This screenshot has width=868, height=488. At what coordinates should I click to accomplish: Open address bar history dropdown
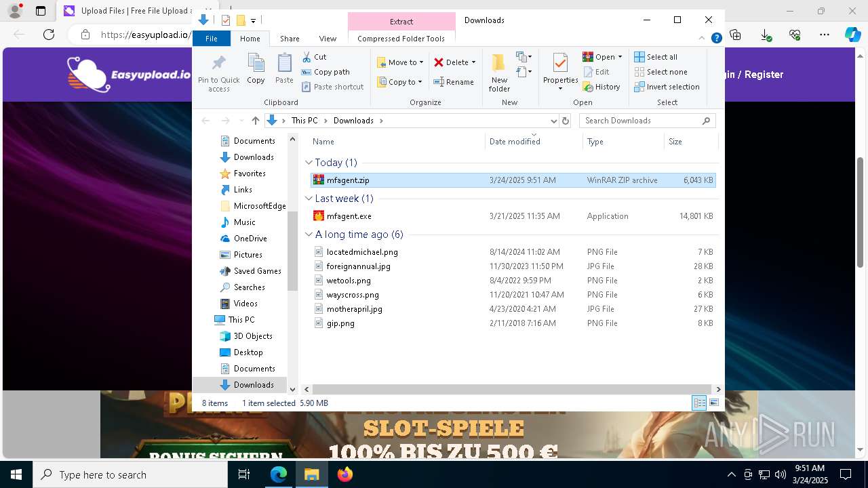pos(553,121)
